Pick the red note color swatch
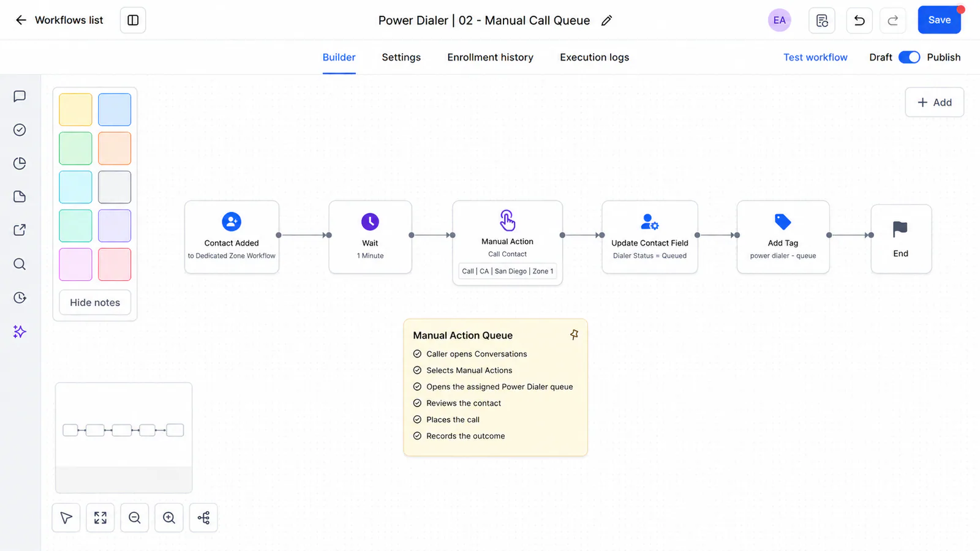This screenshot has height=551, width=980. [x=115, y=264]
